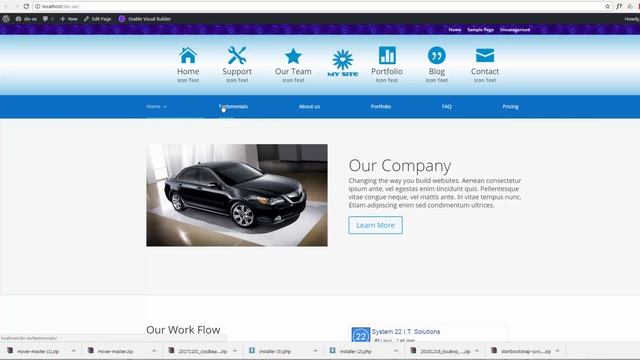Click the Our Work Flow heading
This screenshot has width=640, height=360.
(183, 330)
